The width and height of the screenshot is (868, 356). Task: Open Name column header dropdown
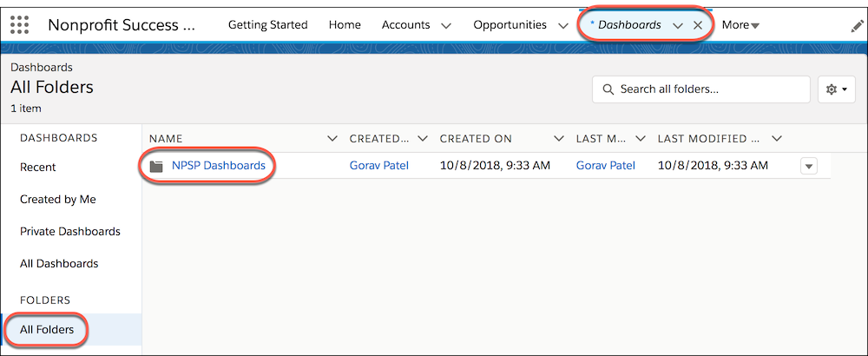332,138
